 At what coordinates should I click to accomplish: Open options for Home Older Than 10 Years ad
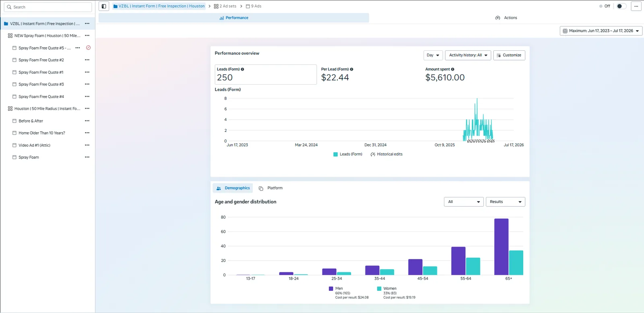click(x=87, y=133)
